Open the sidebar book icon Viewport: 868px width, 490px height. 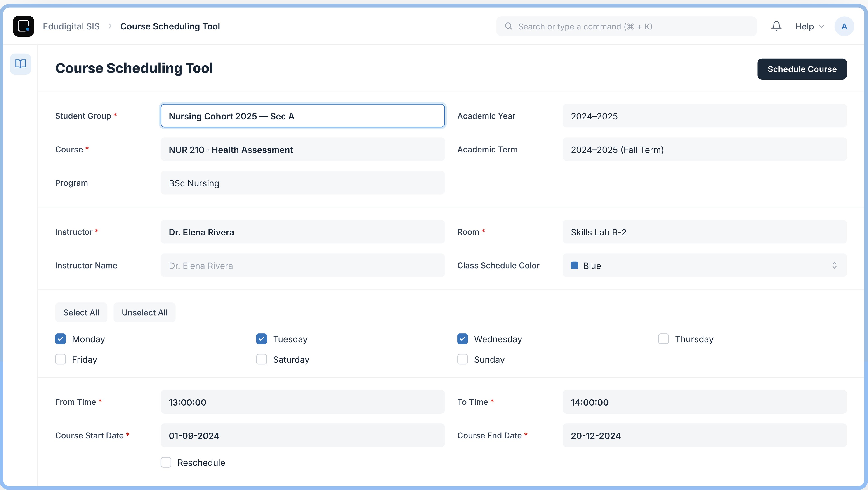(x=21, y=64)
